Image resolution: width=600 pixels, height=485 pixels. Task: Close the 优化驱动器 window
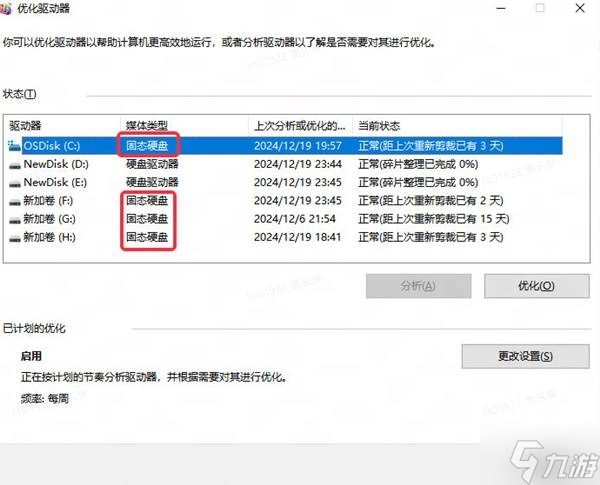(x=580, y=8)
